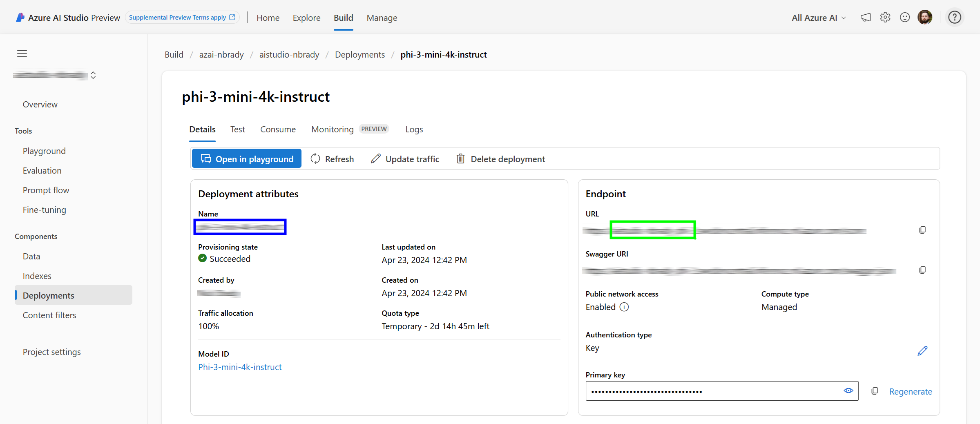This screenshot has height=424, width=980.
Task: Regenerate the primary key
Action: coord(911,391)
